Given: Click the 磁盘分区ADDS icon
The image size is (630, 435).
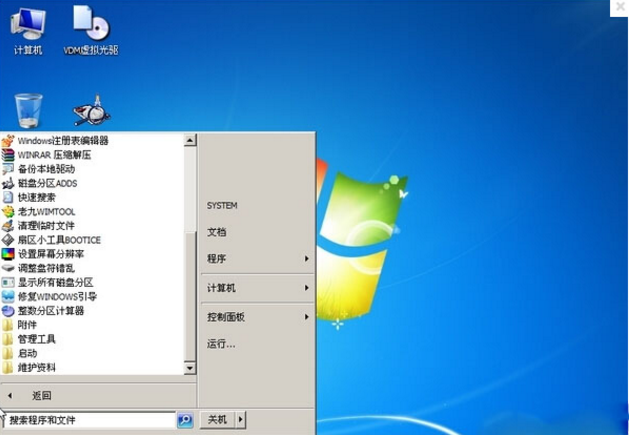Looking at the screenshot, I should pos(8,183).
